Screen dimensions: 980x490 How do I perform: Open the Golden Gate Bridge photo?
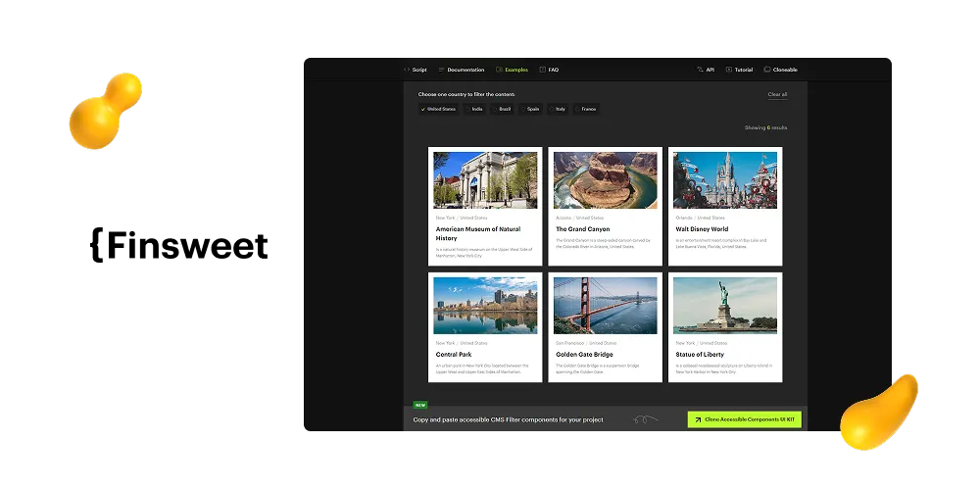coord(605,306)
